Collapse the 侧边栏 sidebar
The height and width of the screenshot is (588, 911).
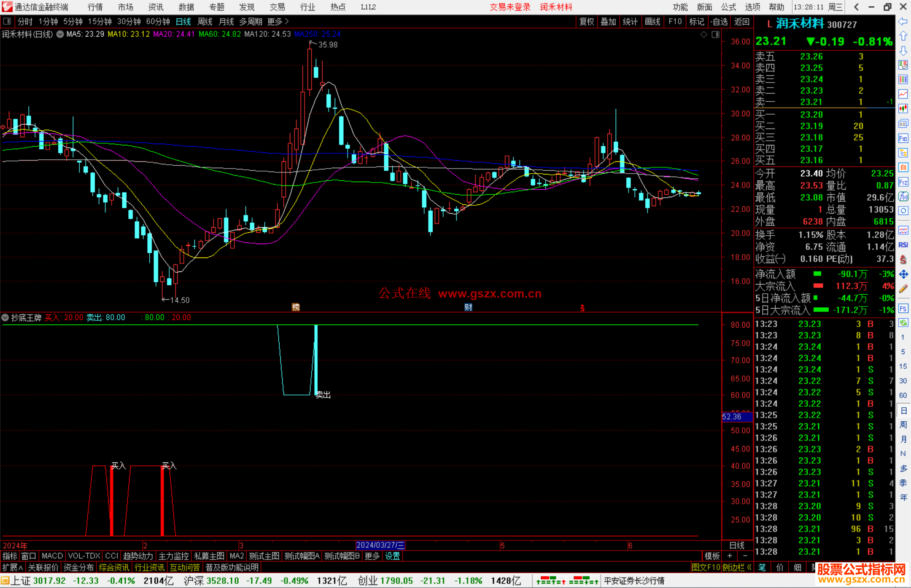click(737, 567)
